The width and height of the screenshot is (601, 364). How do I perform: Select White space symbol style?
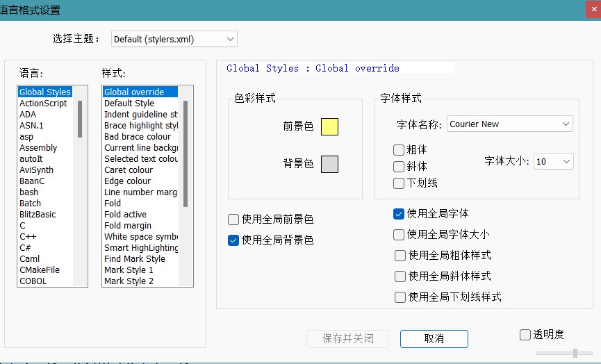(141, 237)
